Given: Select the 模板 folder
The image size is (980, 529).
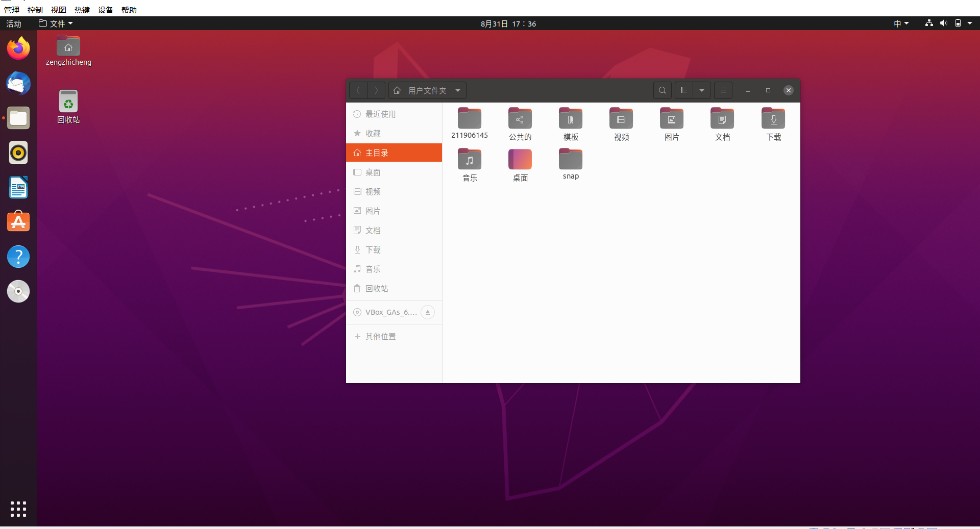Looking at the screenshot, I should (x=571, y=124).
